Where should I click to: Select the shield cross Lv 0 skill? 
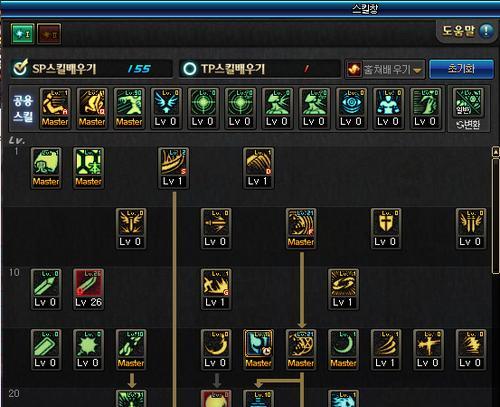386,228
